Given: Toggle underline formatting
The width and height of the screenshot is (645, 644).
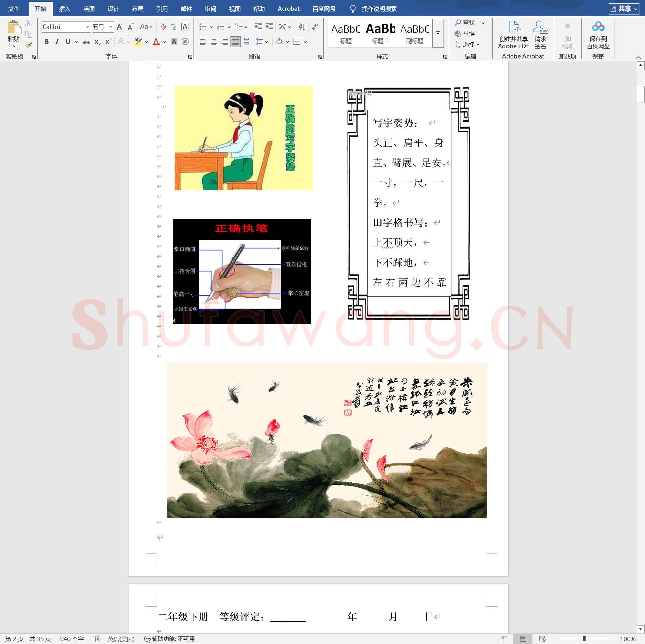Looking at the screenshot, I should click(x=68, y=41).
